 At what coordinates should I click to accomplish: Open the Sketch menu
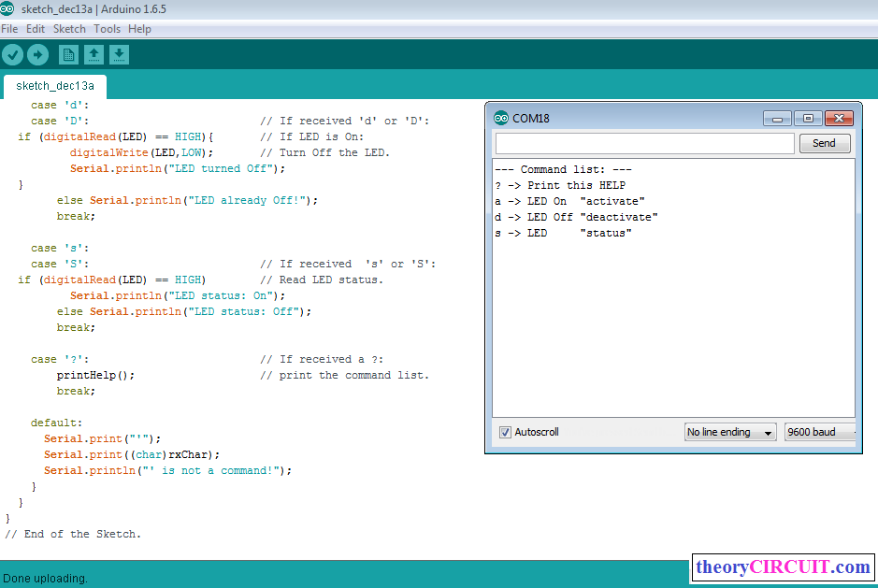pyautogui.click(x=69, y=29)
